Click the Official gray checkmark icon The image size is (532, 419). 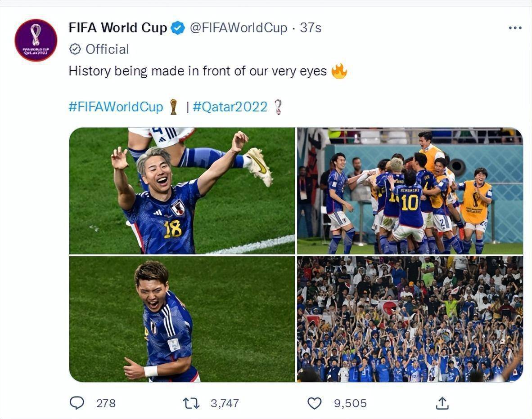tap(75, 49)
